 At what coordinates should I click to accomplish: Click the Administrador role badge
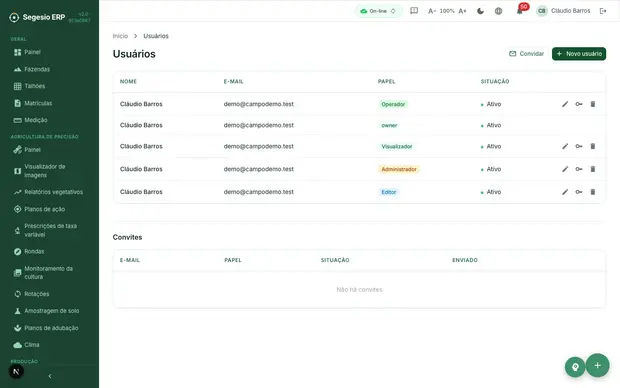(399, 169)
